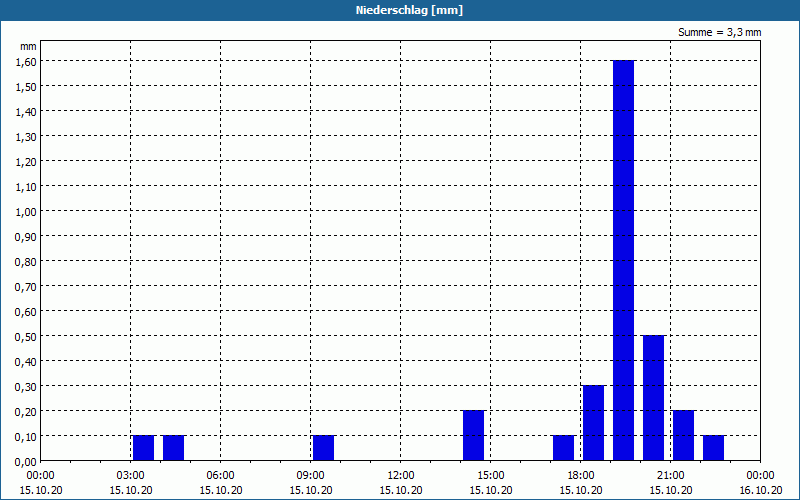The height and width of the screenshot is (500, 800).
Task: Select the "16.10.20" date label
Action: (760, 490)
